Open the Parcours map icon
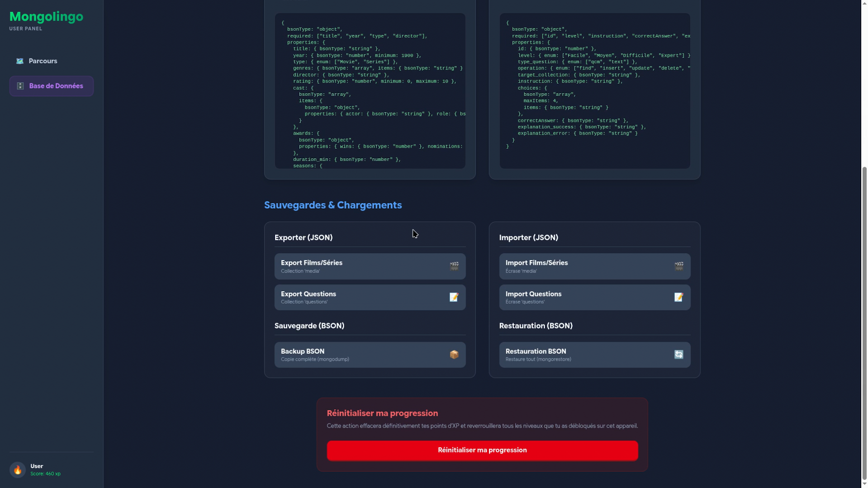This screenshot has width=868, height=488. pyautogui.click(x=20, y=61)
